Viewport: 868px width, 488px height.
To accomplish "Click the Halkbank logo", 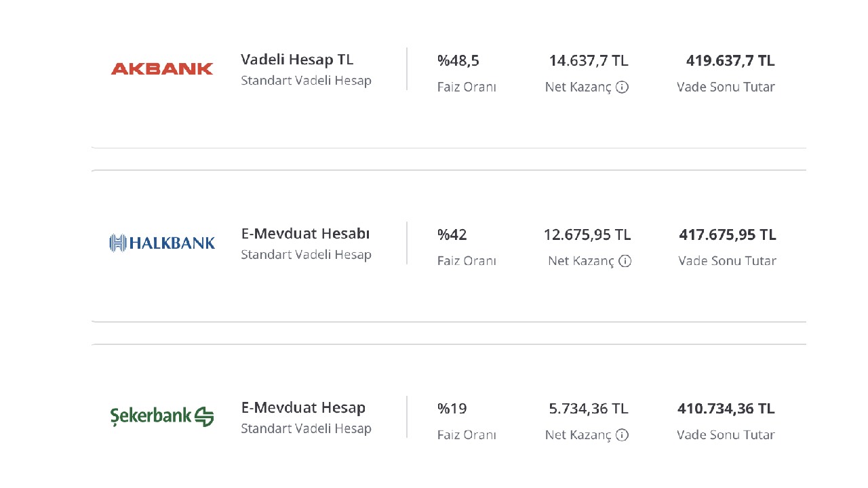I will (162, 243).
